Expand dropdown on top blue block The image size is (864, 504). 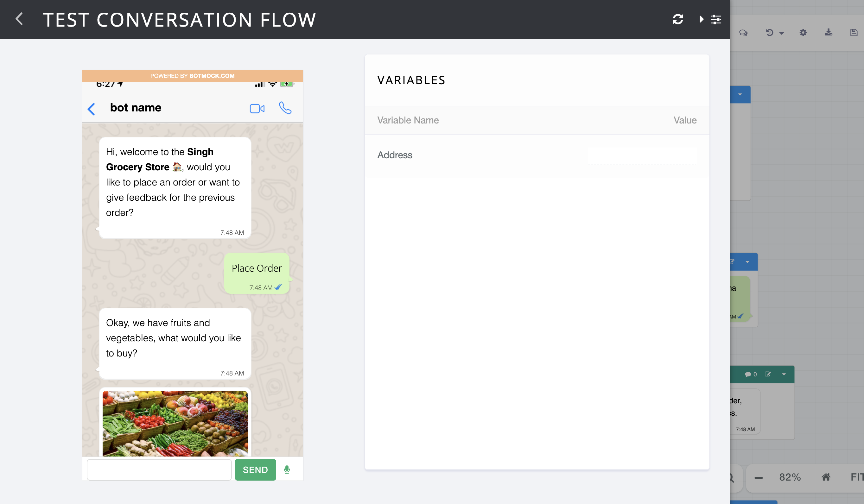coord(740,95)
